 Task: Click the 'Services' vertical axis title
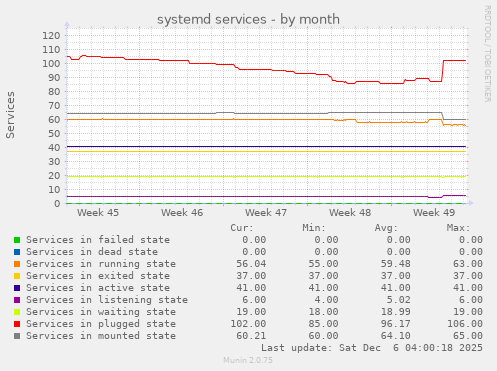[x=10, y=115]
